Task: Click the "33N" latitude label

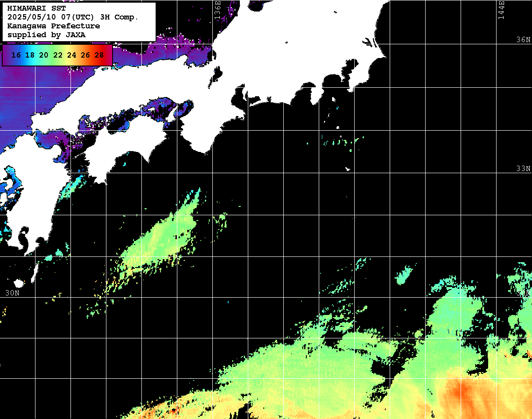Action: click(x=523, y=169)
